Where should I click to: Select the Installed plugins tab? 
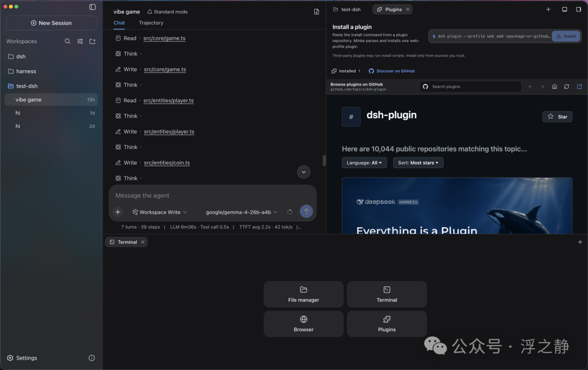coord(346,71)
